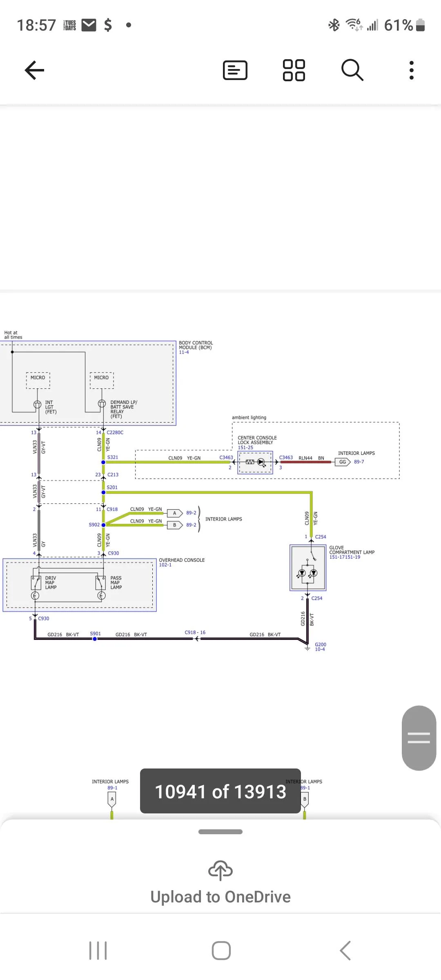Tap the battery 61% indicator
The height and width of the screenshot is (980, 441).
point(405,25)
